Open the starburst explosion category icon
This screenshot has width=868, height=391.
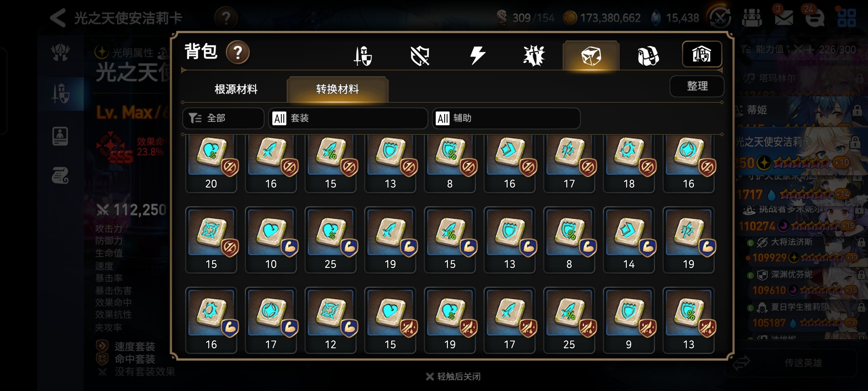pos(534,56)
